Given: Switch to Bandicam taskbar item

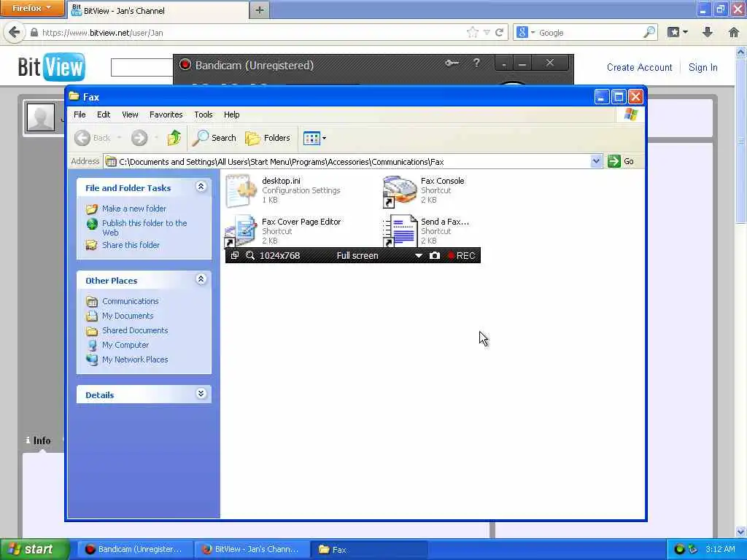Looking at the screenshot, I should pyautogui.click(x=134, y=550).
